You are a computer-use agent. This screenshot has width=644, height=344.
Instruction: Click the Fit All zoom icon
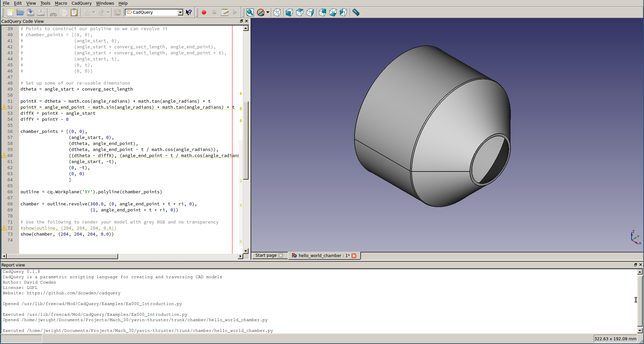click(x=250, y=12)
